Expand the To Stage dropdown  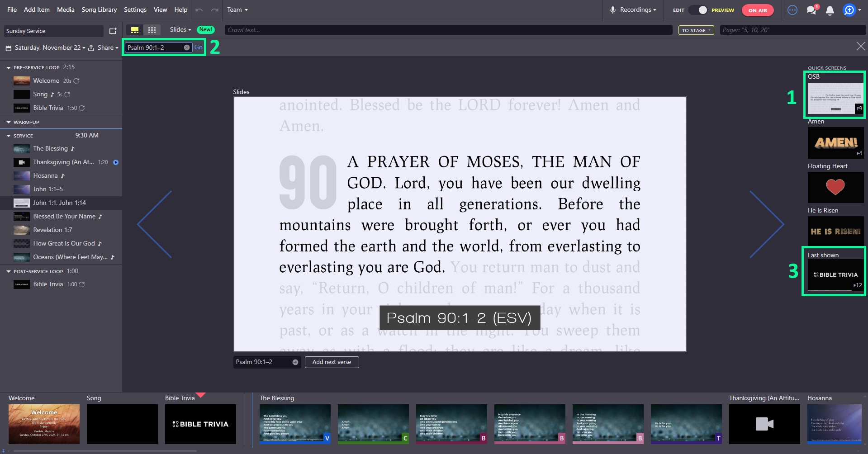pyautogui.click(x=696, y=30)
